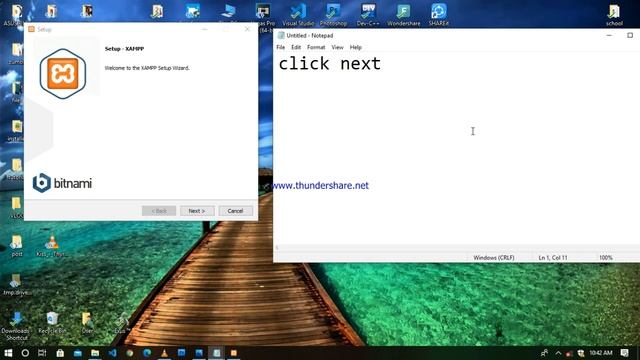
Task: Click the Ln 1, Col 11 status entry
Action: tap(553, 258)
